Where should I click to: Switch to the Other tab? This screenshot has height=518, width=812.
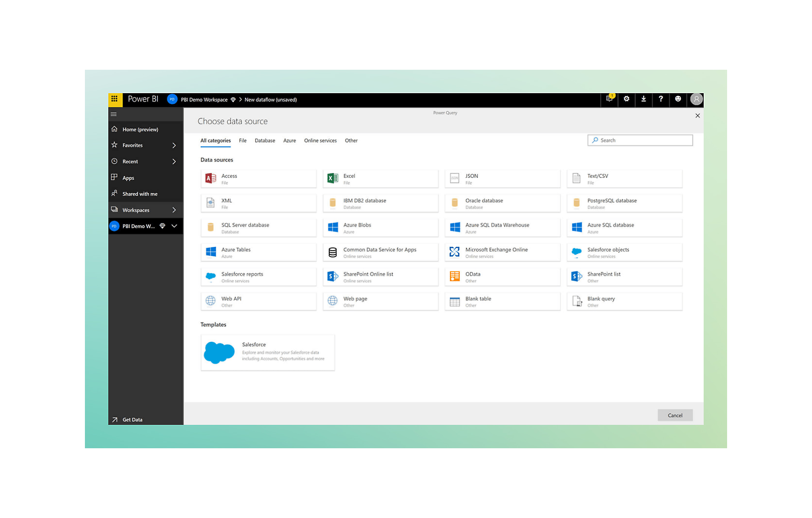pyautogui.click(x=351, y=140)
